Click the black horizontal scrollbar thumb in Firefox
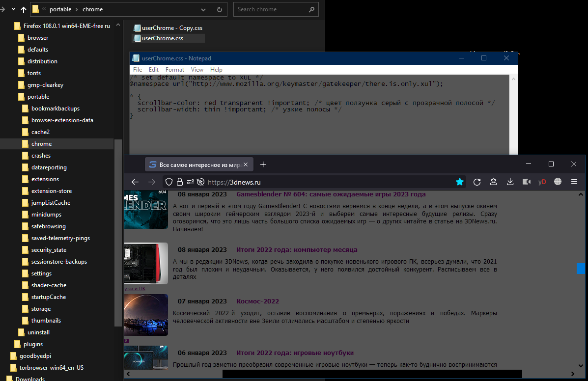Viewport: 588px width, 381px height. (372, 374)
